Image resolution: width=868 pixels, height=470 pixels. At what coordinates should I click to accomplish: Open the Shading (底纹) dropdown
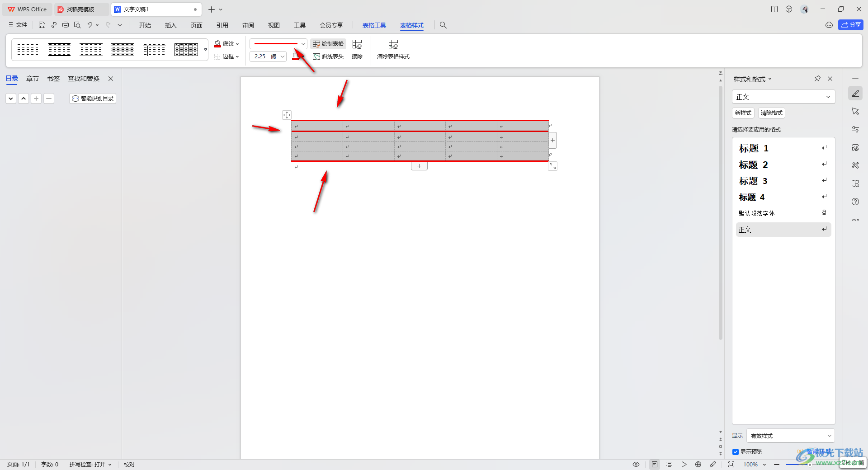click(x=226, y=44)
